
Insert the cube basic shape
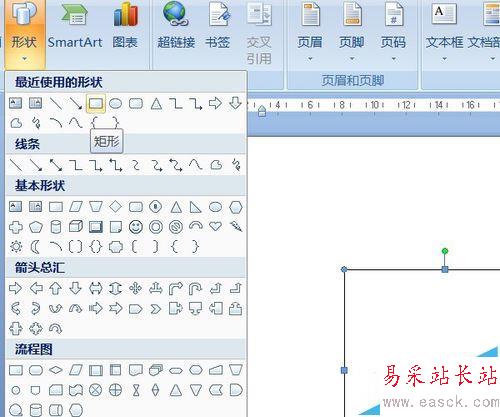coord(76,227)
